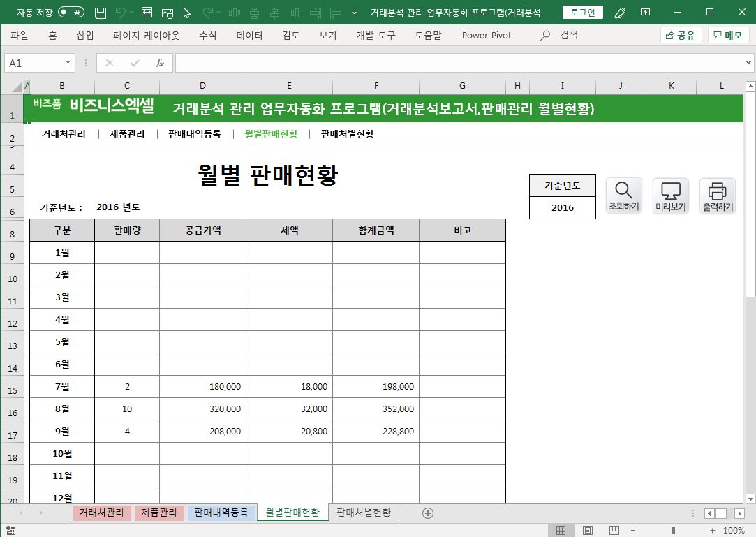Click the 기준년도 2016 cell
This screenshot has width=756, height=537.
pos(562,207)
